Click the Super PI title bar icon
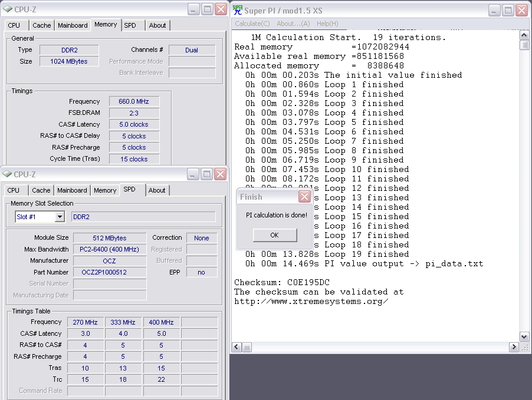The height and width of the screenshot is (400, 532). tap(238, 9)
